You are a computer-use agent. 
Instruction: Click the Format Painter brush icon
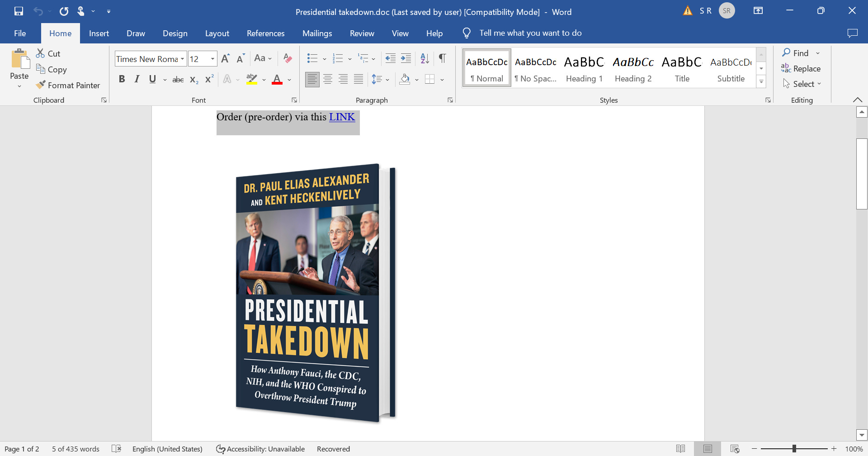click(x=41, y=85)
